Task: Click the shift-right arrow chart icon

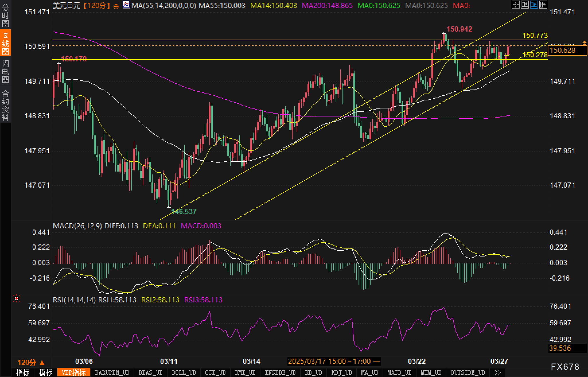Action: [x=543, y=5]
